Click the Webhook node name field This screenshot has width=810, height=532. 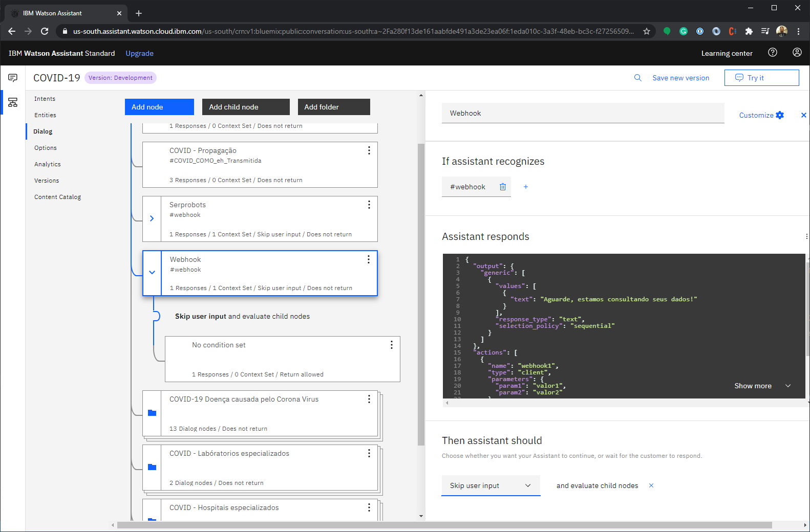click(x=583, y=113)
